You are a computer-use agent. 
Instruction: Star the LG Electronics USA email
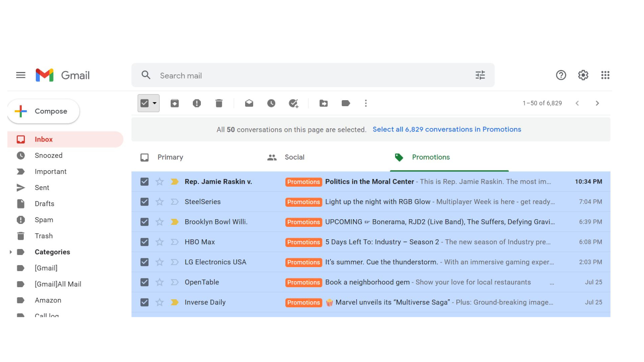click(x=160, y=262)
